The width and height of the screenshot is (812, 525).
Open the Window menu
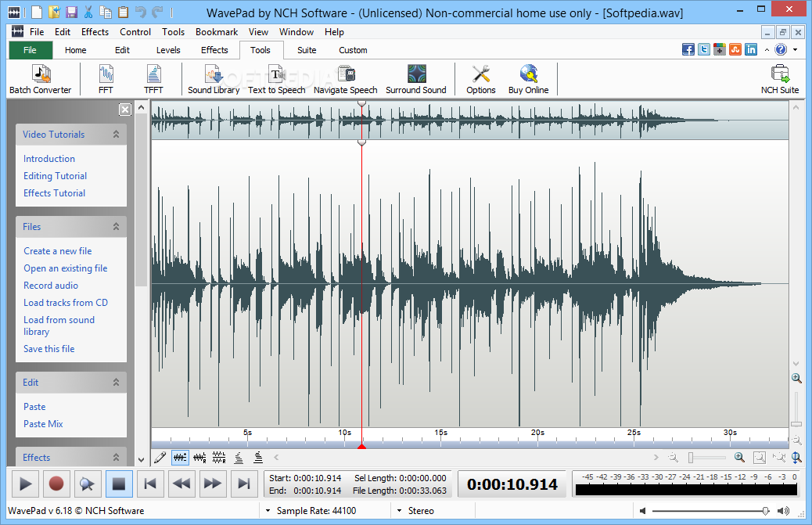coord(296,31)
